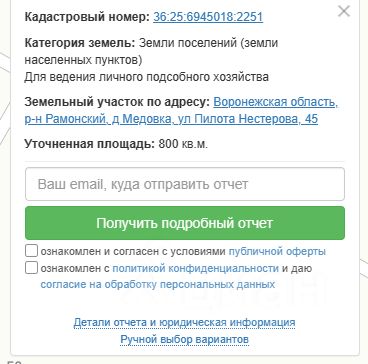
Task: Focus the email field for the report
Action: 185,184
